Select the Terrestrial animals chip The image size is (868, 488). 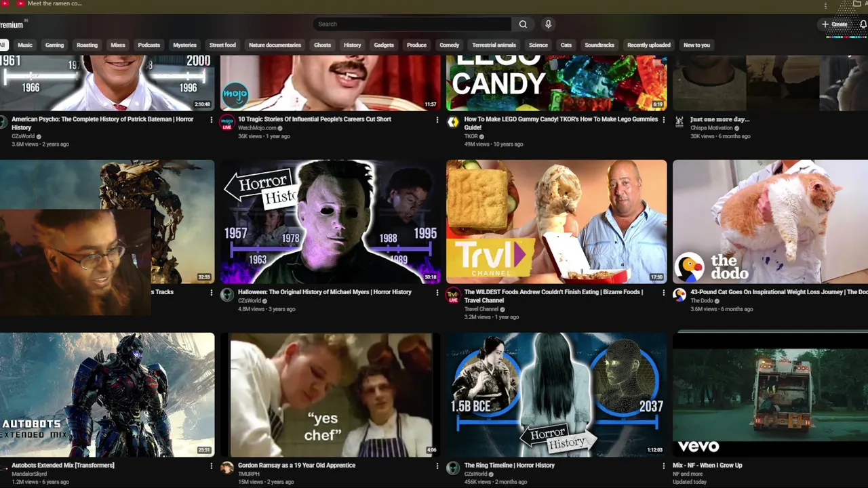click(494, 45)
